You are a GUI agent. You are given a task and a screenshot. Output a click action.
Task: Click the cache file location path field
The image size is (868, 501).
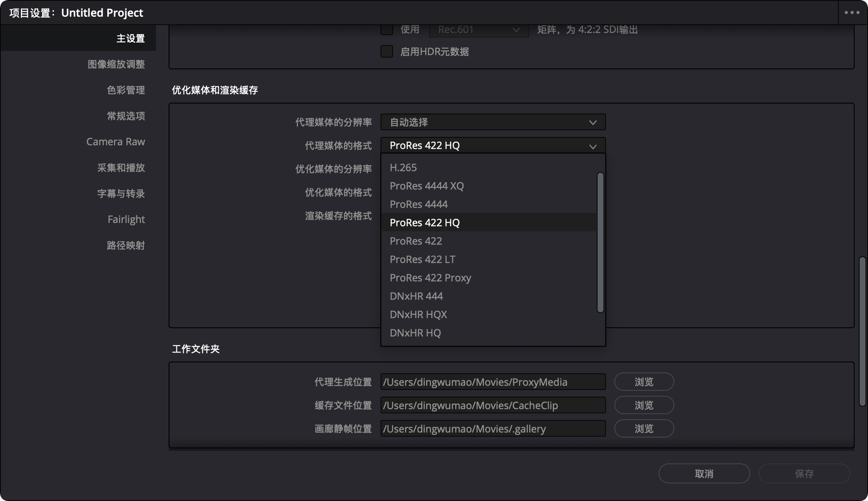coord(492,405)
